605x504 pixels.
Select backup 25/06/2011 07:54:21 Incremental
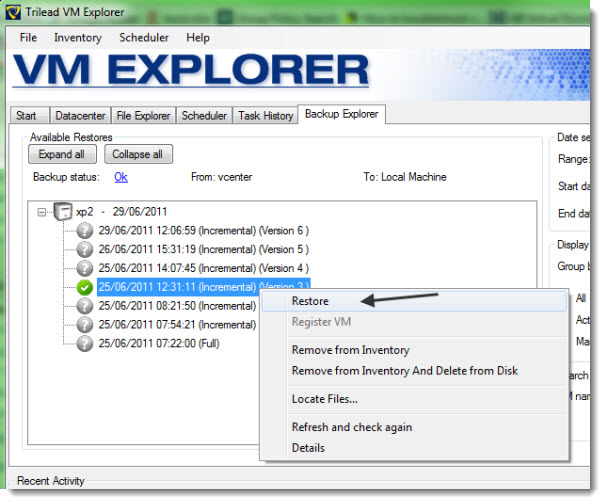tap(177, 325)
